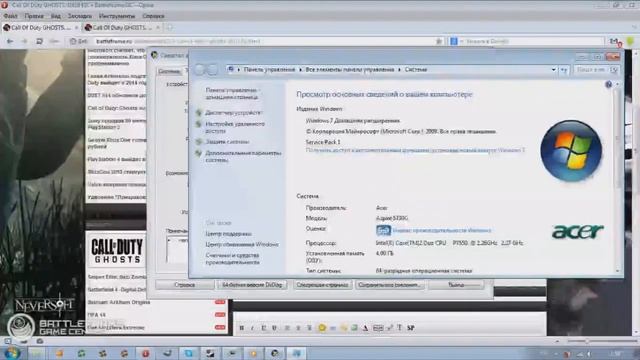Click text color A icon in editor

pyautogui.click(x=365, y=328)
